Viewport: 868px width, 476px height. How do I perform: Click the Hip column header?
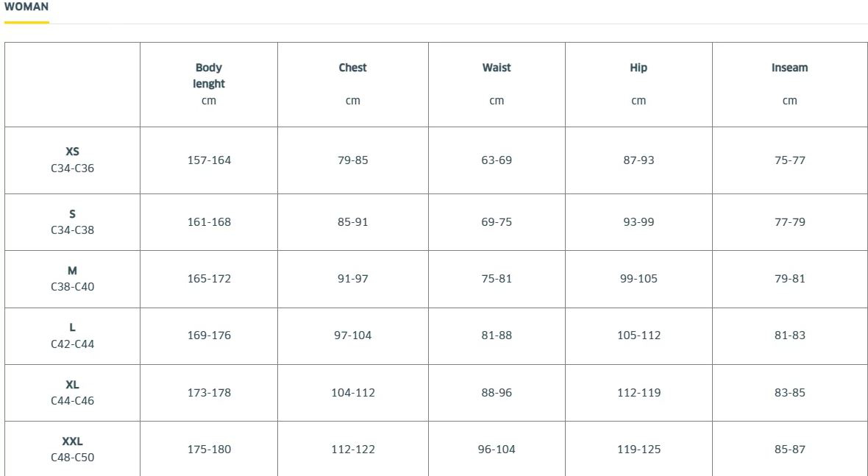tap(638, 84)
